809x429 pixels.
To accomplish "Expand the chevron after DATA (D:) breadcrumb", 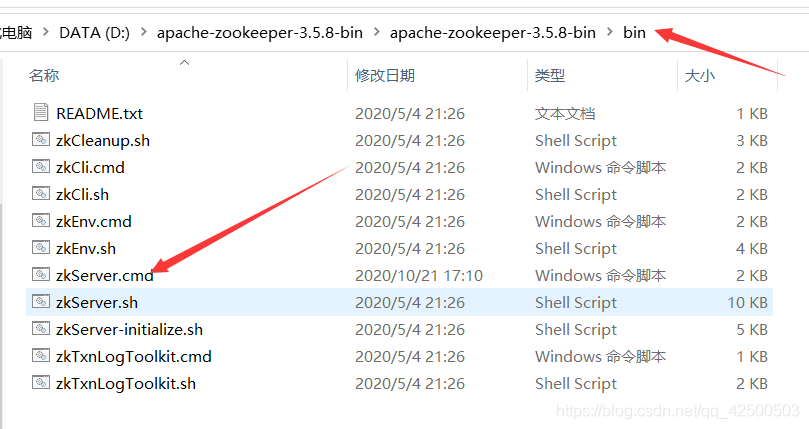I will (144, 33).
